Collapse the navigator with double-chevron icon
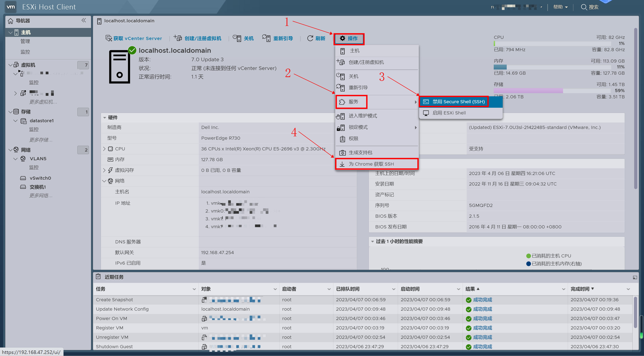This screenshot has height=356, width=644. [84, 21]
